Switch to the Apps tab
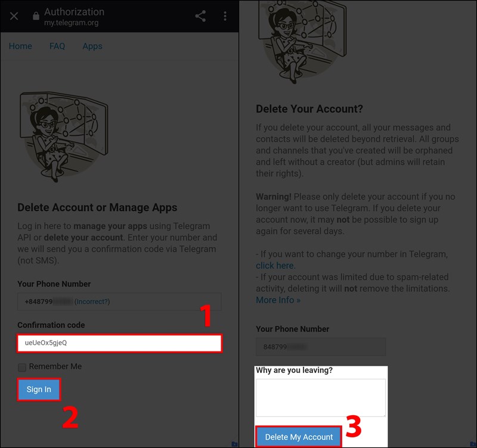 click(x=92, y=47)
